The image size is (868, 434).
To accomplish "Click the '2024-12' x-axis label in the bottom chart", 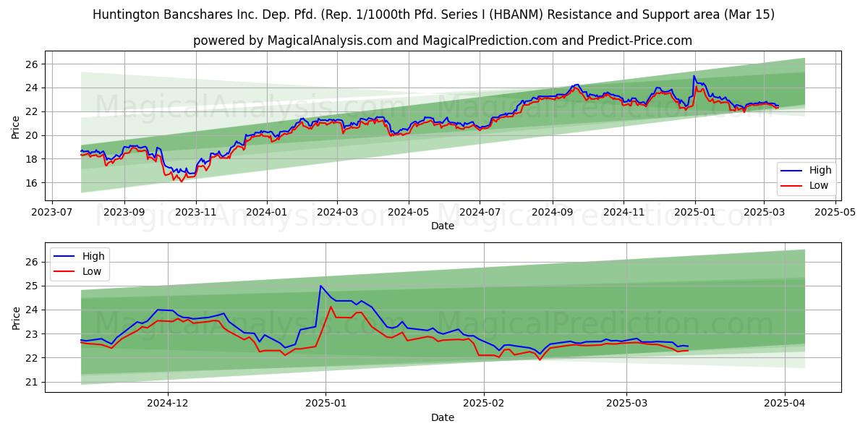I will tap(168, 404).
